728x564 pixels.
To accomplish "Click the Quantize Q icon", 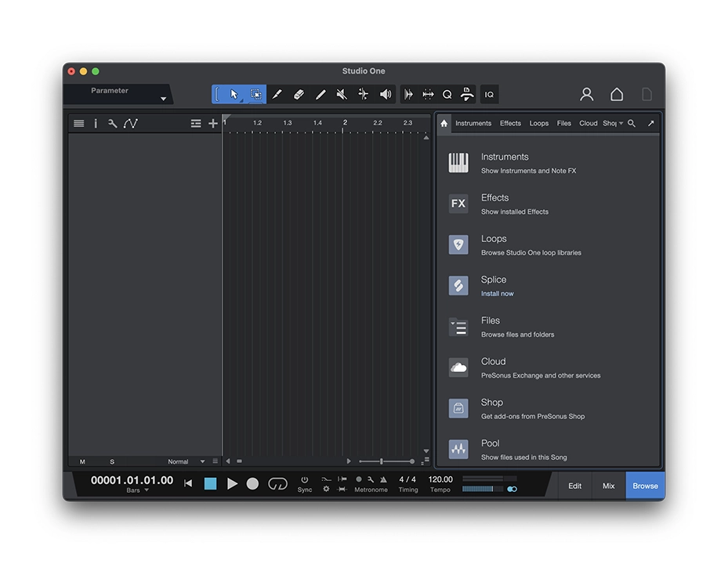I will coord(447,95).
